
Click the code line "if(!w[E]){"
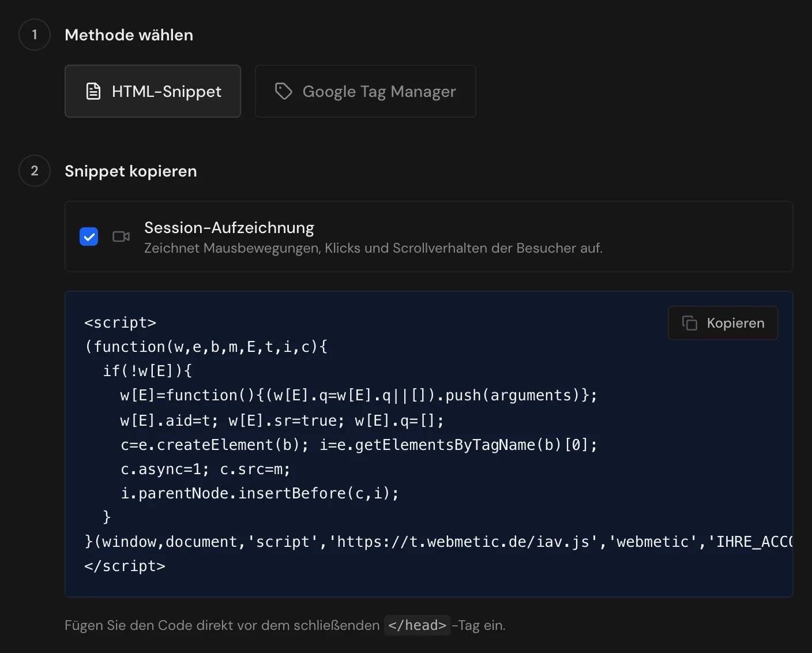tap(147, 371)
